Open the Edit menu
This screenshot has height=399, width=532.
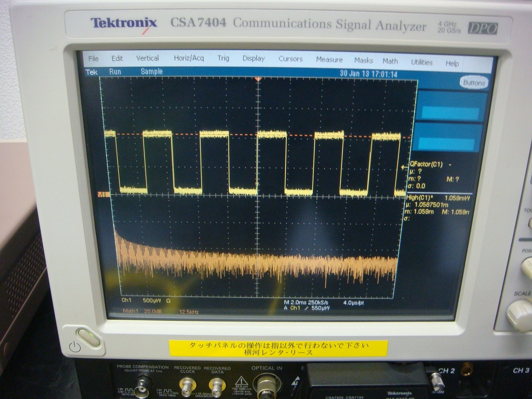(117, 58)
